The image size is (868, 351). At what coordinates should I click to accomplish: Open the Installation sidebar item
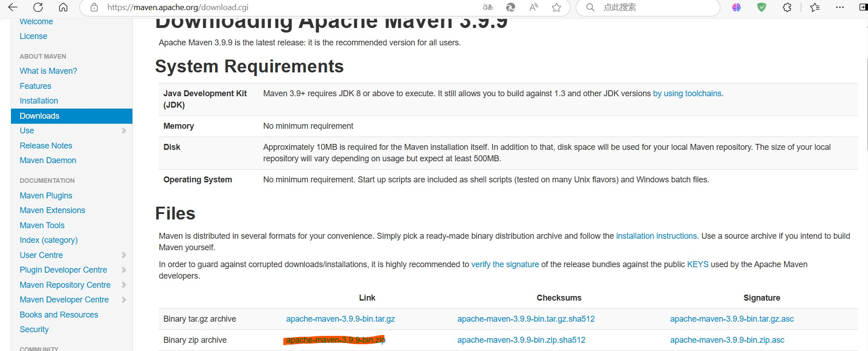[39, 101]
